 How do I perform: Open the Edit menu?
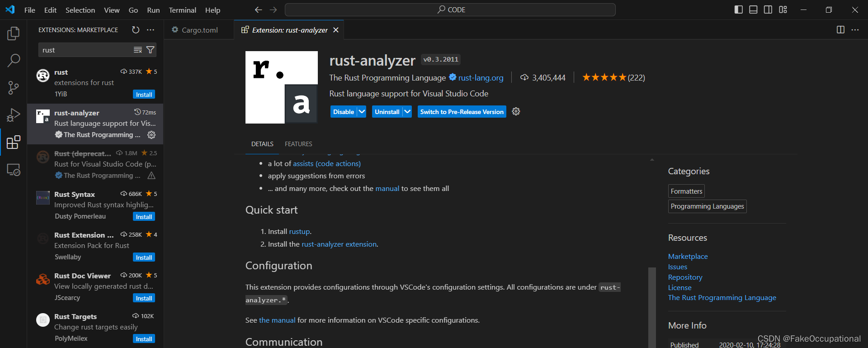click(50, 10)
